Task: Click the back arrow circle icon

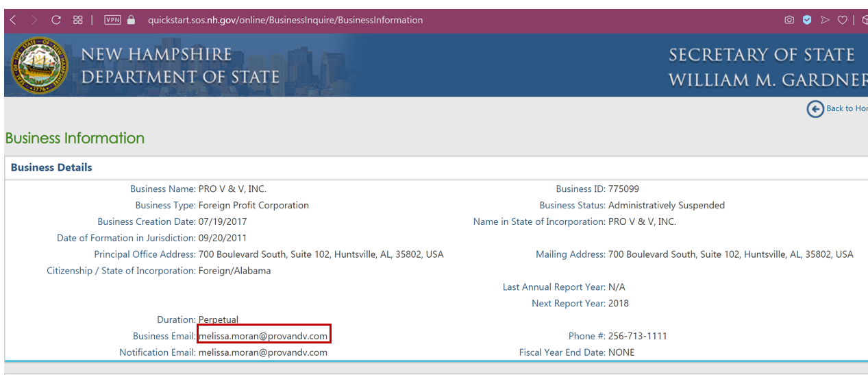Action: [815, 109]
